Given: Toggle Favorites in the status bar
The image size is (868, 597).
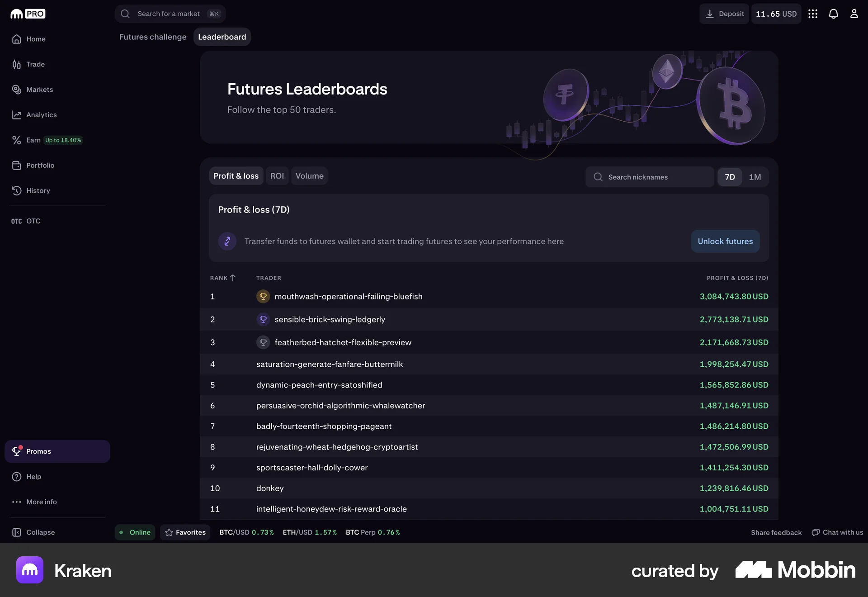Looking at the screenshot, I should (x=185, y=532).
